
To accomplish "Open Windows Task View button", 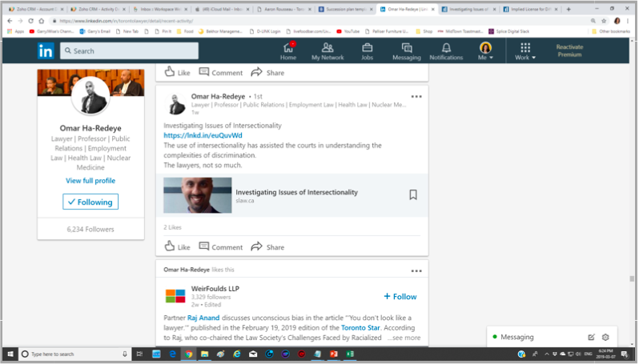I will tap(139, 354).
